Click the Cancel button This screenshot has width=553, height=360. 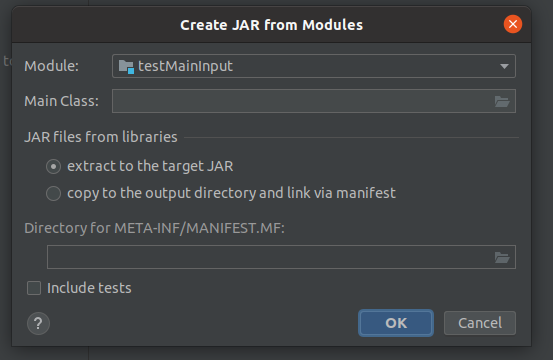pyautogui.click(x=480, y=323)
